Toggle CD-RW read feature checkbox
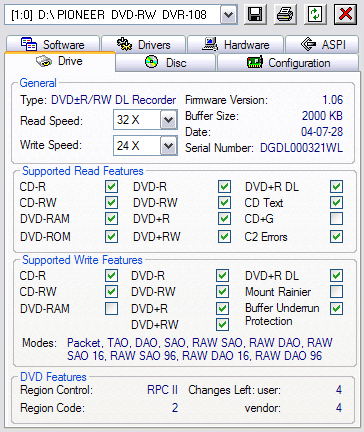Screen dimensions: 364x432 coord(111,202)
